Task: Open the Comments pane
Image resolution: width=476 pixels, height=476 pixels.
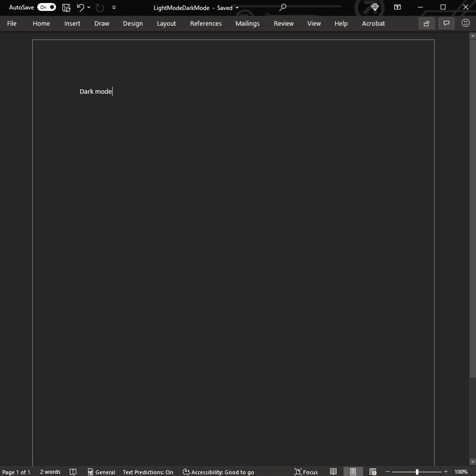Action: pos(446,23)
